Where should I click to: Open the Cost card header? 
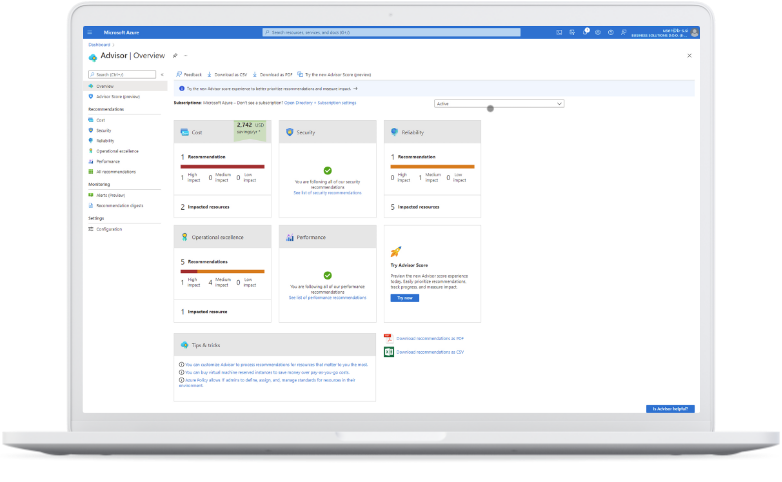(x=222, y=132)
